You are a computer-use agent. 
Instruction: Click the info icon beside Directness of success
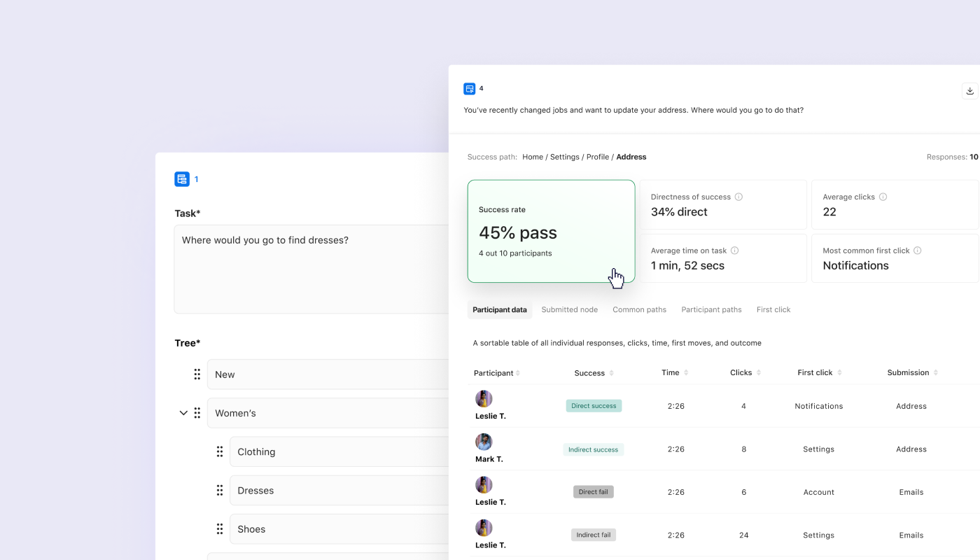point(738,197)
